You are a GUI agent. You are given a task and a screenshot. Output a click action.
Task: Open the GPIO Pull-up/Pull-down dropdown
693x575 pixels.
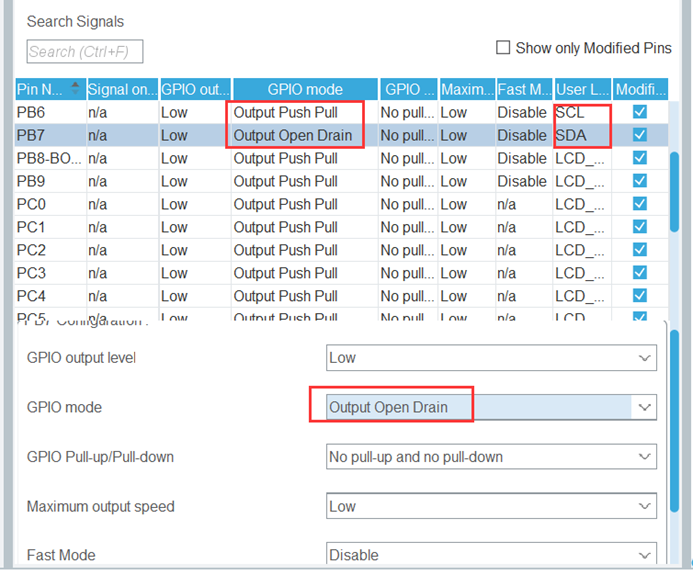click(x=491, y=457)
